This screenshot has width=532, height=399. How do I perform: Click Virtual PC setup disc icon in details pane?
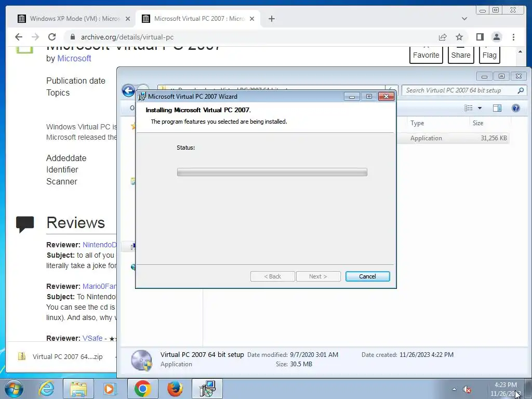click(x=142, y=360)
